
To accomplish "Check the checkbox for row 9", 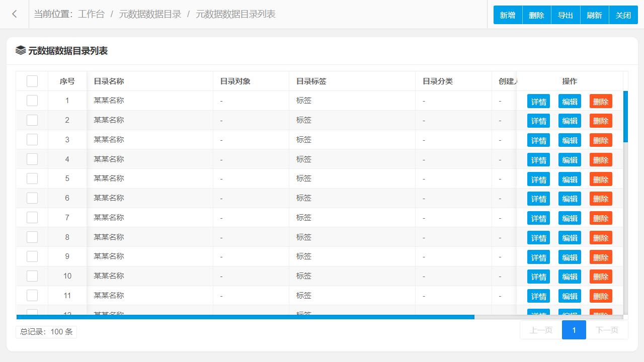I will (x=32, y=256).
